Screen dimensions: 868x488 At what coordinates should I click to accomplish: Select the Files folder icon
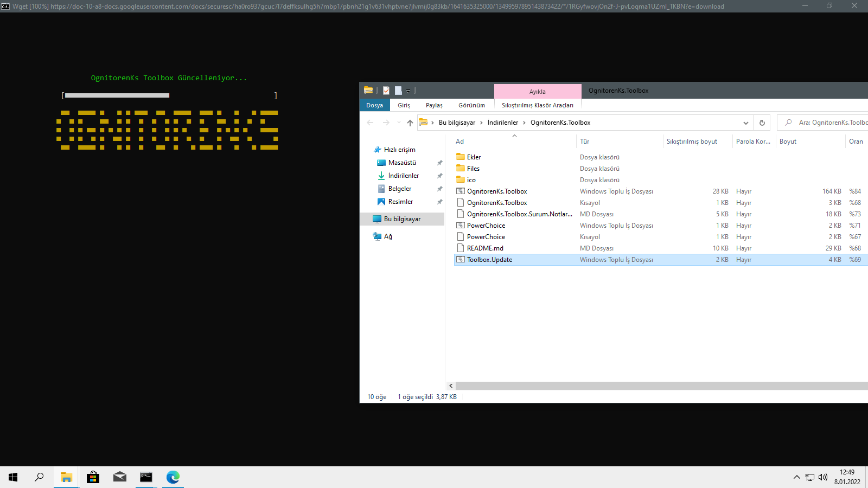coord(461,169)
